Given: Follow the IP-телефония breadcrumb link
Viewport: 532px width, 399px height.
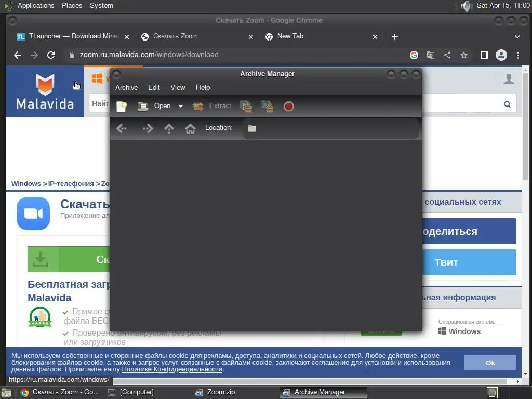Looking at the screenshot, I should coord(71,183).
